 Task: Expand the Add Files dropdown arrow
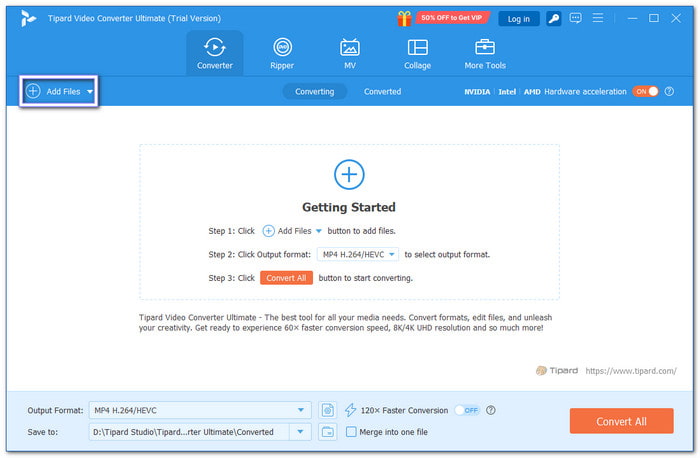[x=90, y=92]
